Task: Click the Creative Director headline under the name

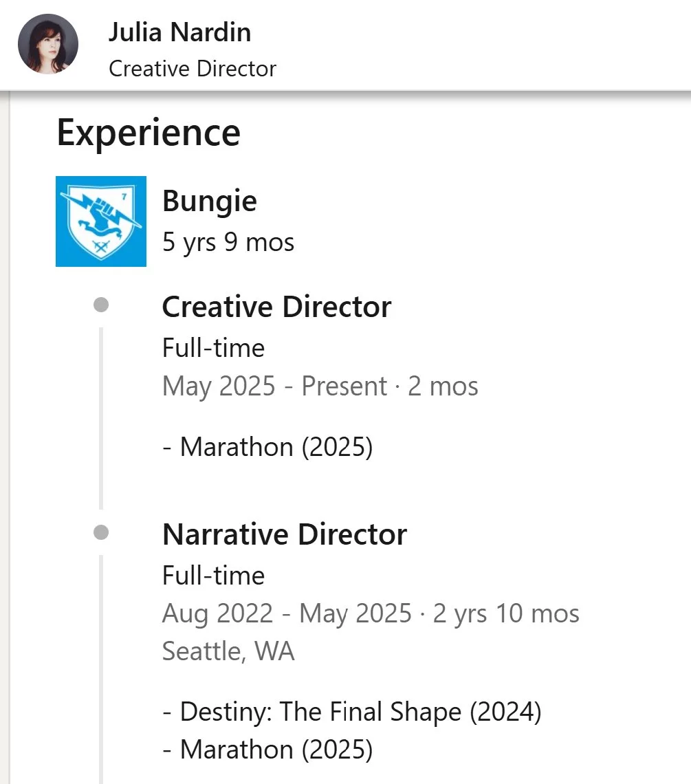Action: (x=193, y=69)
